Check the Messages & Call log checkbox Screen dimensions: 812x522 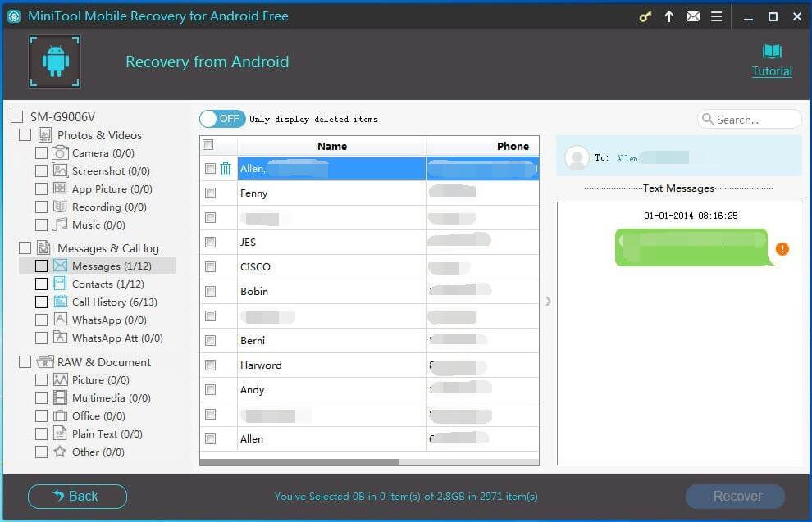pyautogui.click(x=25, y=247)
